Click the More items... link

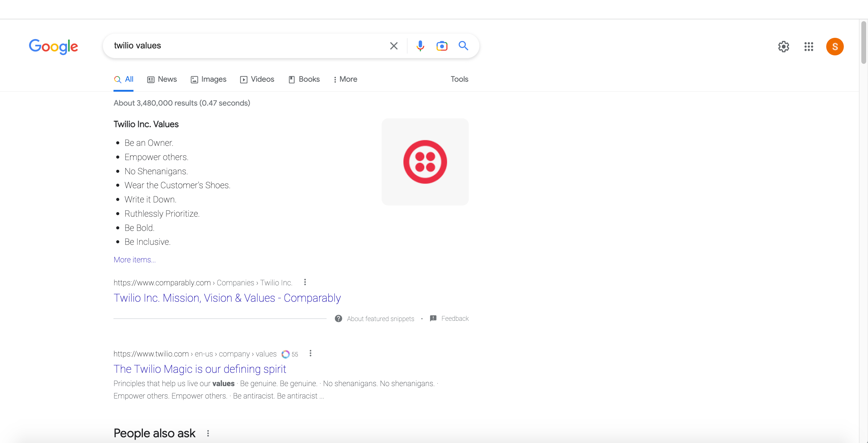[134, 260]
